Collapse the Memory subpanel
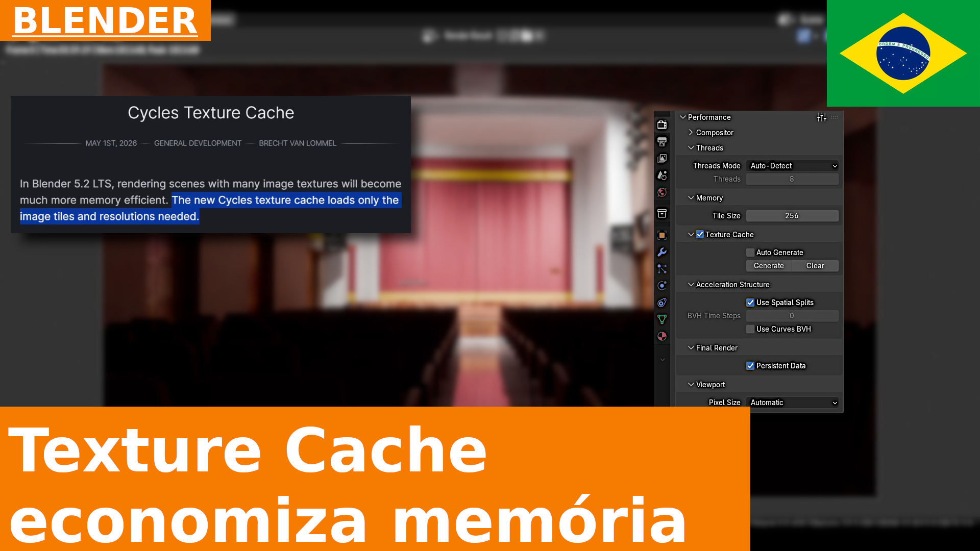The height and width of the screenshot is (551, 980). pyautogui.click(x=691, y=198)
